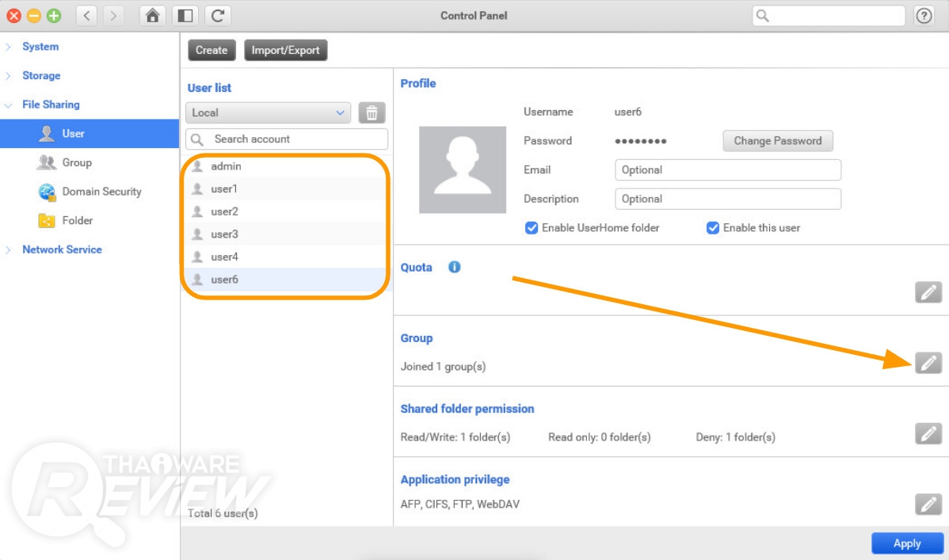Select admin in the user list
Image resolution: width=949 pixels, height=560 pixels.
[x=285, y=166]
